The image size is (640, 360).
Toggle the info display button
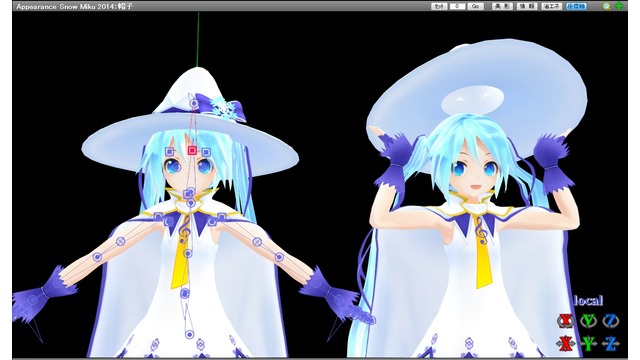pos(527,6)
